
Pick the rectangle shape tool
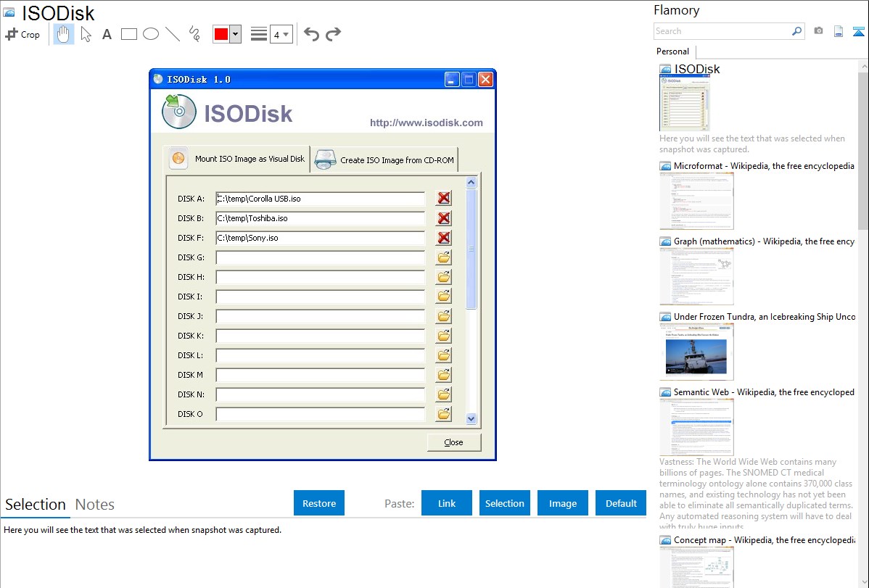[128, 34]
